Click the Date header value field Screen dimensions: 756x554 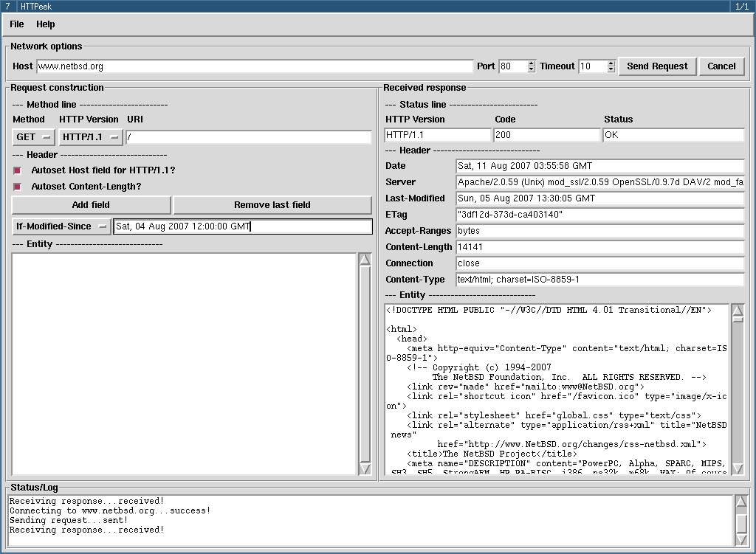pyautogui.click(x=599, y=166)
